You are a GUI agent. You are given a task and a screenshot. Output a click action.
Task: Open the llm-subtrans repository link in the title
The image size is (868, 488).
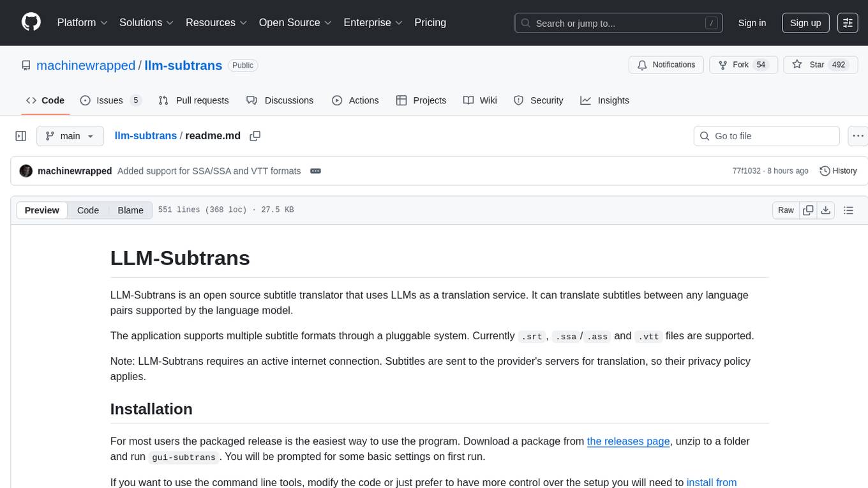[x=183, y=65]
